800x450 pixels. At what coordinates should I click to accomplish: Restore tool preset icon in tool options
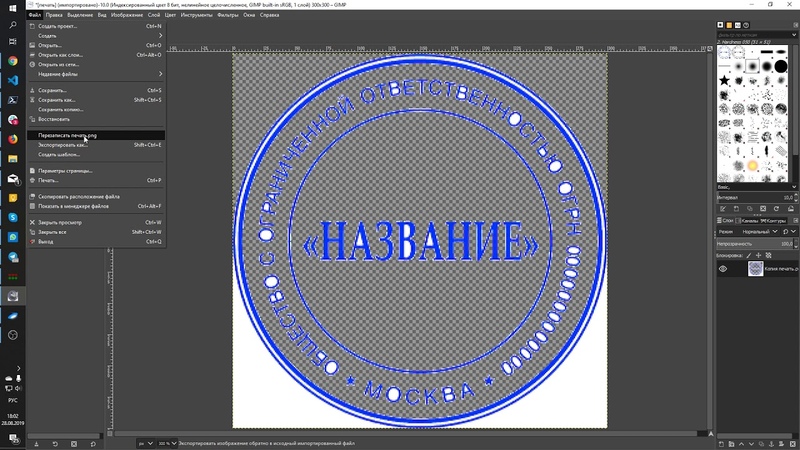(x=55, y=444)
